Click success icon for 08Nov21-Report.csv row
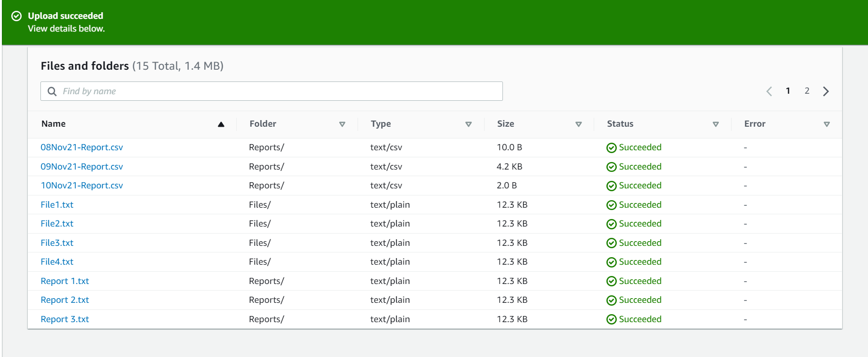 611,148
